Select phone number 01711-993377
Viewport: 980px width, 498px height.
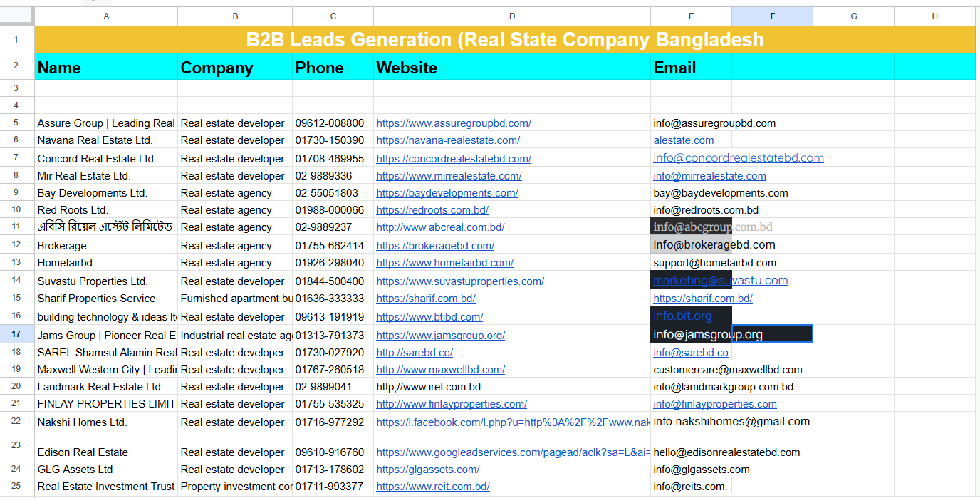333,486
